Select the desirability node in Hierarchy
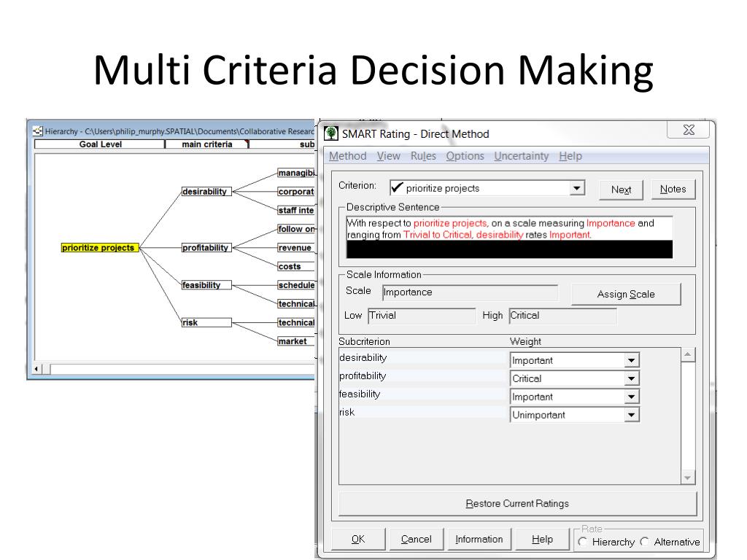This screenshot has height=560, width=747. coord(206,192)
